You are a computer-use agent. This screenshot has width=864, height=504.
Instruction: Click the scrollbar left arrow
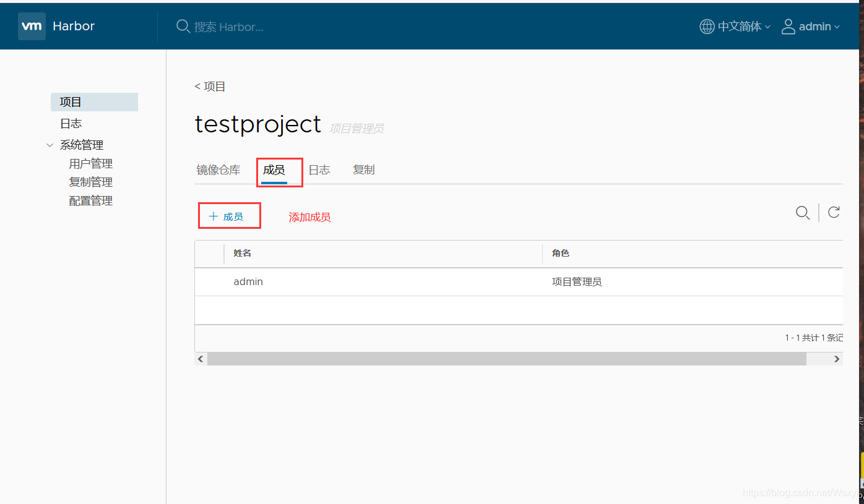click(x=201, y=359)
